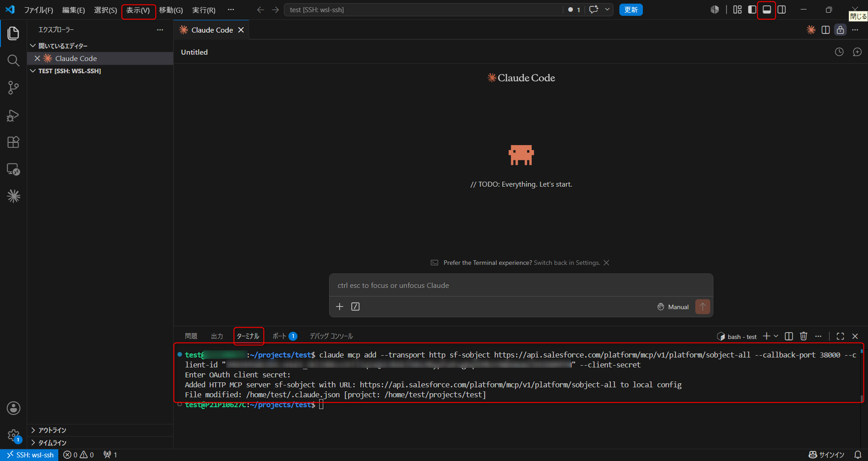Switch to the 出力 panel tab

click(217, 336)
